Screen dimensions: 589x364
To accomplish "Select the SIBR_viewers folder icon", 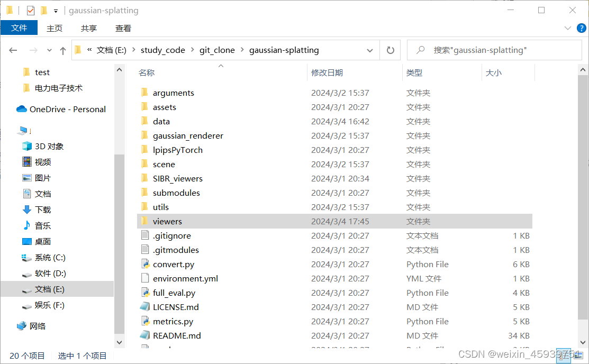I will [x=144, y=178].
